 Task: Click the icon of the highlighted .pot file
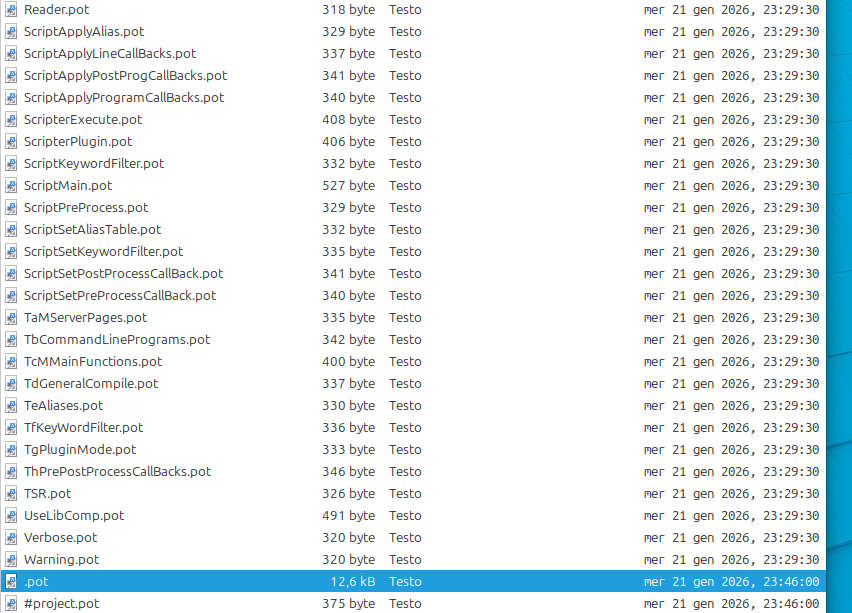pyautogui.click(x=11, y=581)
